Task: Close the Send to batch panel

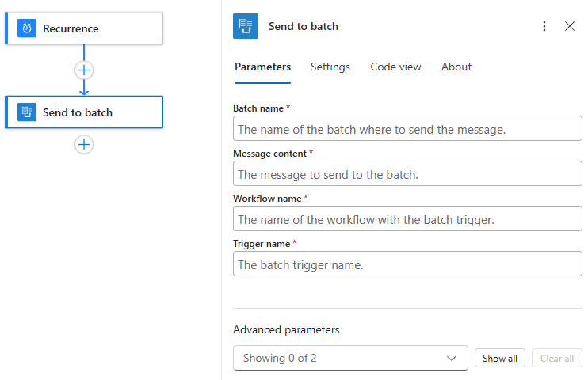Action: click(x=570, y=26)
